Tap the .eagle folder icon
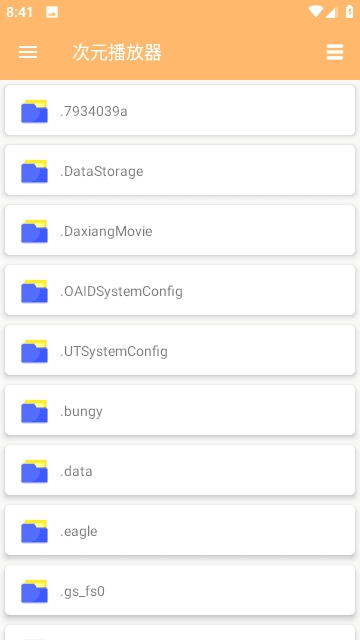Viewport: 360px width, 640px height. click(x=34, y=531)
